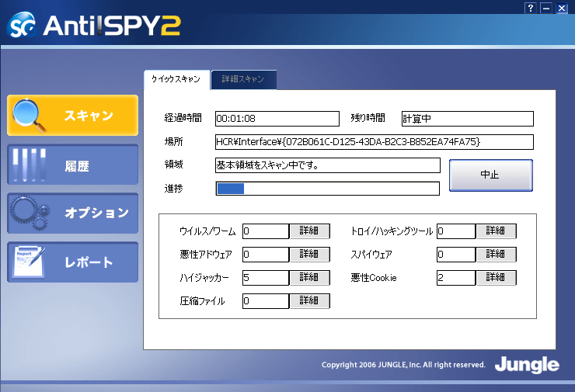Show 詳細 for トロイ/ハッキングツール
The width and height of the screenshot is (575, 392).
pos(496,231)
